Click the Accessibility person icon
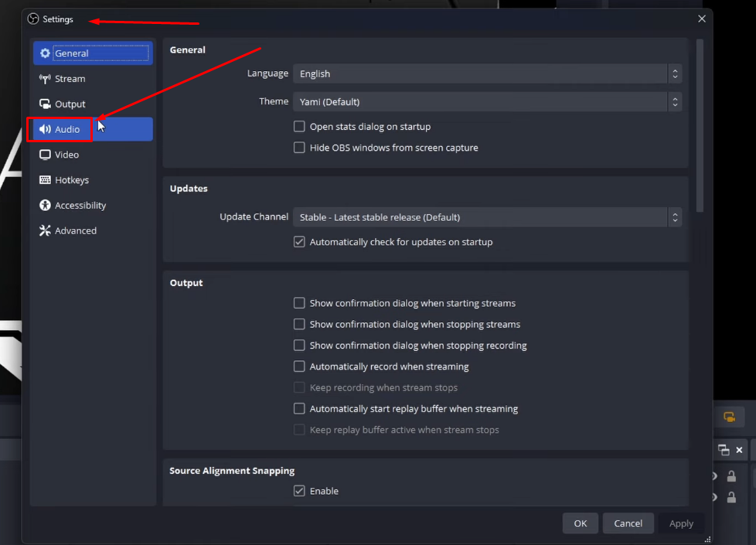The width and height of the screenshot is (756, 545). tap(45, 205)
